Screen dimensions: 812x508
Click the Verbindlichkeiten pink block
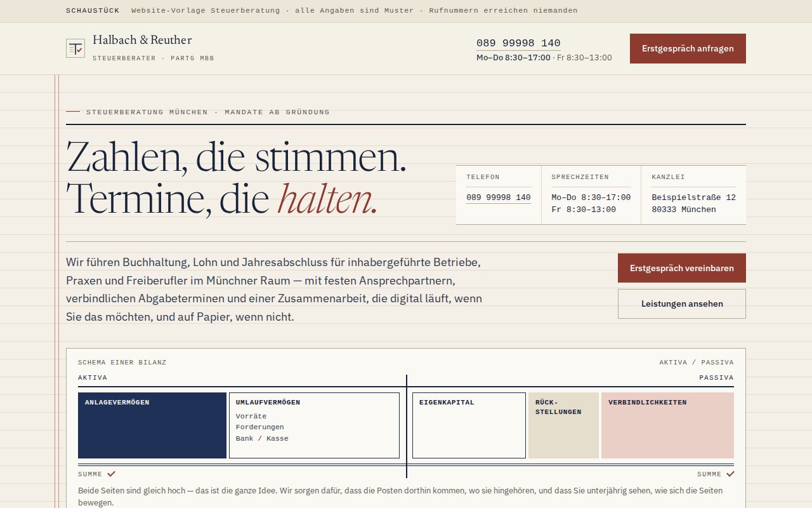(x=667, y=425)
